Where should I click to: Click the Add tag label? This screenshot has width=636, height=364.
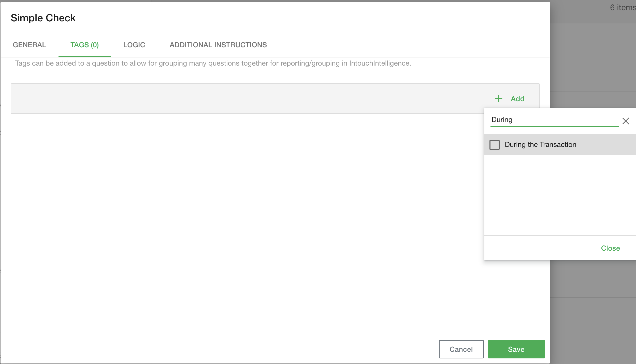(x=517, y=99)
